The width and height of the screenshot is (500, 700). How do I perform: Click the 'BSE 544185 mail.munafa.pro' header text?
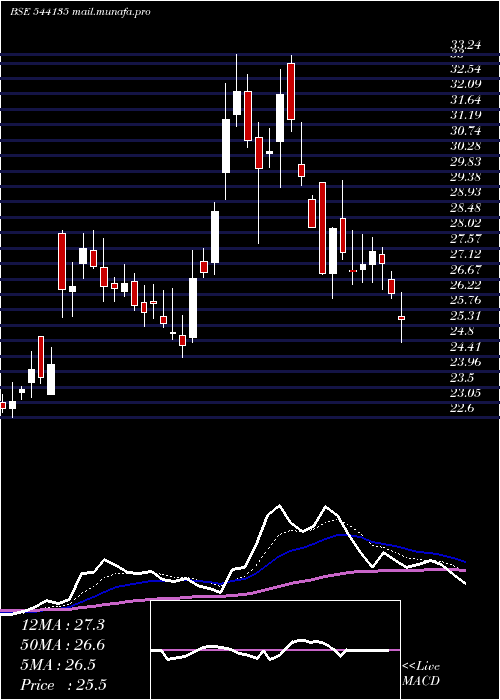point(80,12)
